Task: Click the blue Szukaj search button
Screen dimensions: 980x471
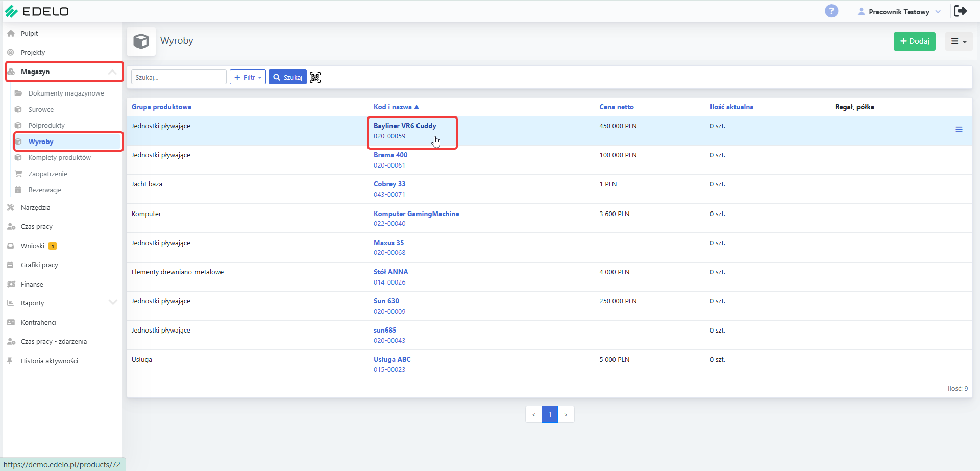Action: click(287, 77)
